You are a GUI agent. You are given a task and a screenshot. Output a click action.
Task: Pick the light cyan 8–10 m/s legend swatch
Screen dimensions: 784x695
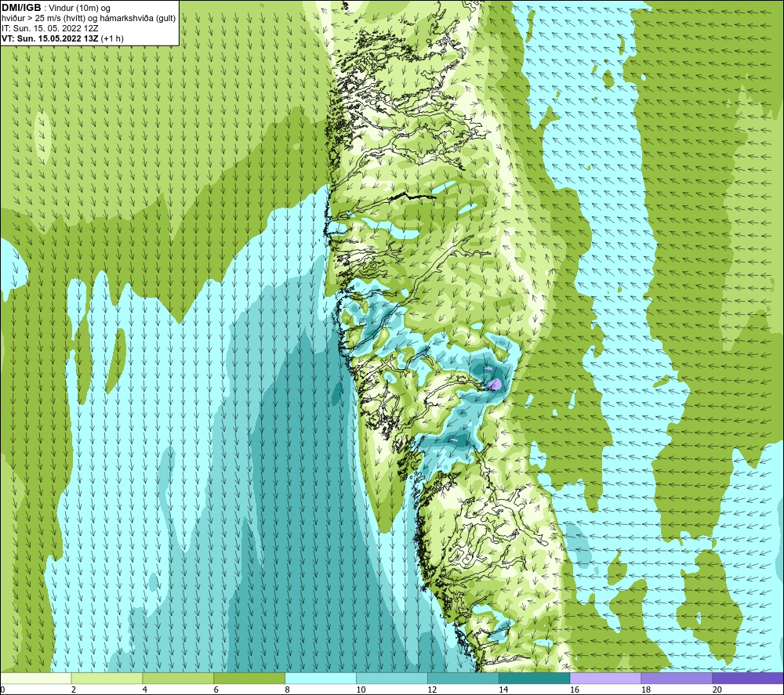pos(321,678)
